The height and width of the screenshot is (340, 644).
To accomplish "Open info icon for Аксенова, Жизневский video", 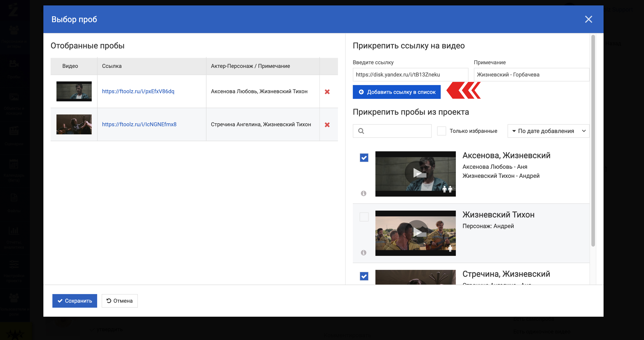I will pyautogui.click(x=363, y=193).
